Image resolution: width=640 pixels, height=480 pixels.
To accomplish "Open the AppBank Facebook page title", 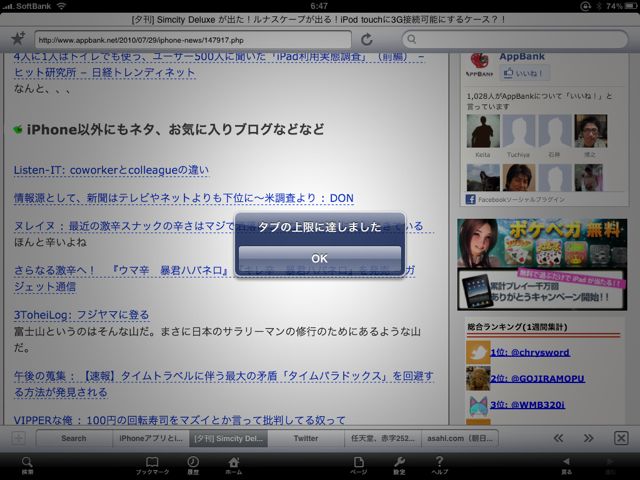I will pos(522,57).
